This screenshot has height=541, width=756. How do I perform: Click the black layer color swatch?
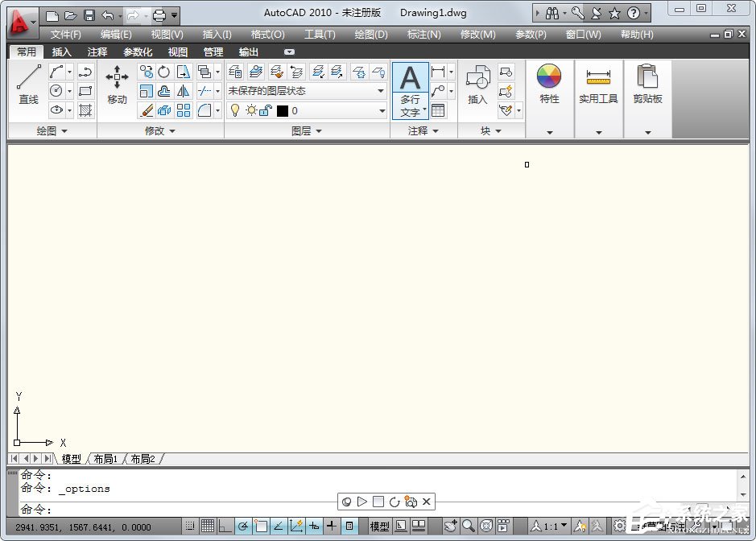(281, 109)
